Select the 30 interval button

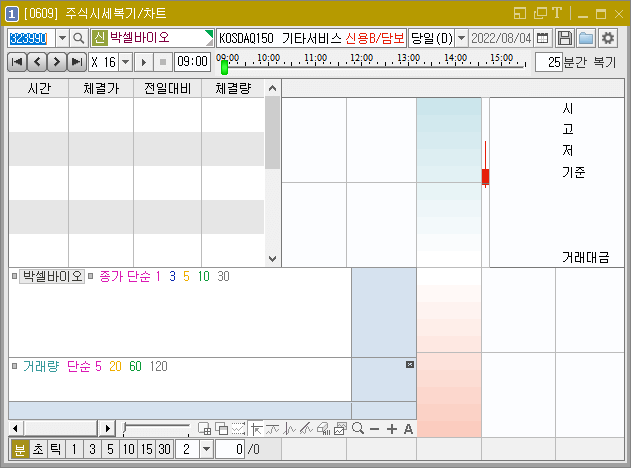point(165,449)
